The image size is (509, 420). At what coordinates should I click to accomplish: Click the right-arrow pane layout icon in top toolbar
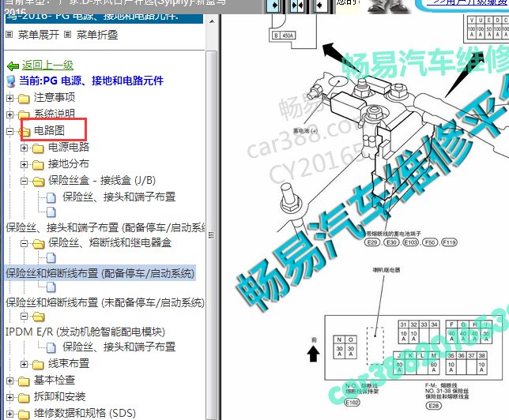point(273,6)
